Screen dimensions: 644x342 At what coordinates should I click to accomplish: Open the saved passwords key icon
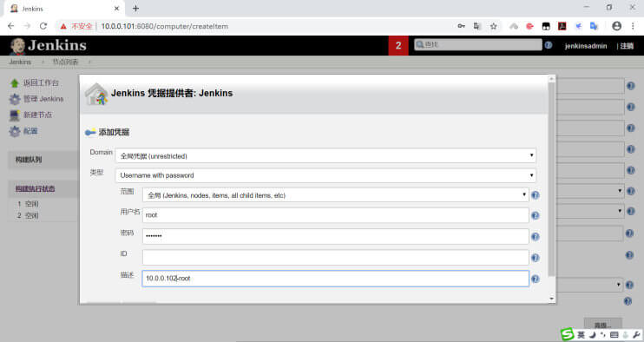(x=461, y=26)
